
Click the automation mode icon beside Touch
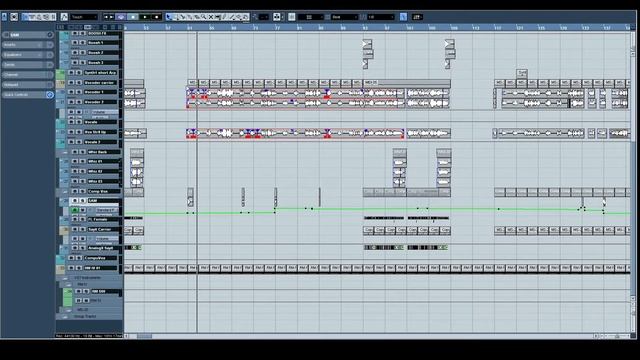coord(64,17)
